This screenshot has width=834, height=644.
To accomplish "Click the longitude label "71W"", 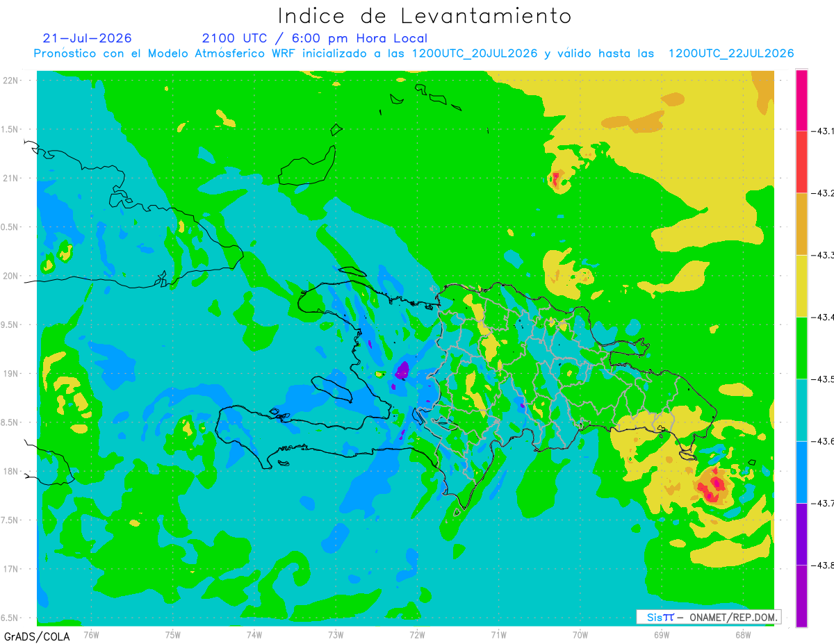I will point(498,634).
